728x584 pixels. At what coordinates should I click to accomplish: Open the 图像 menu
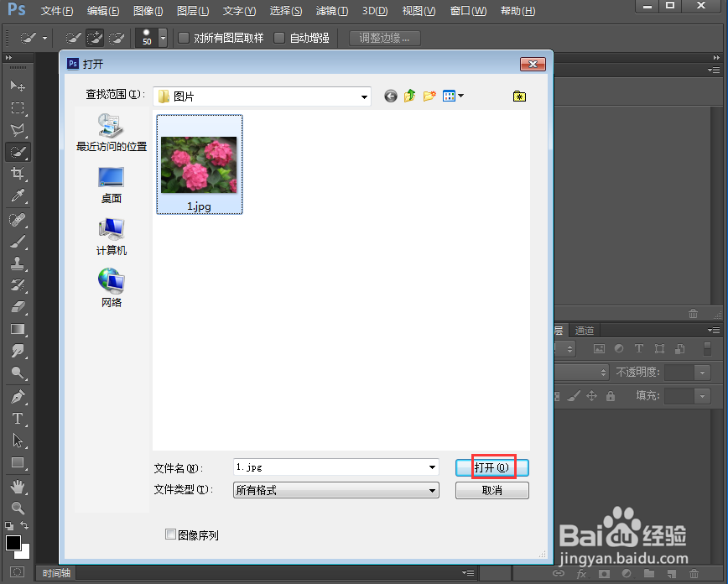(x=148, y=10)
